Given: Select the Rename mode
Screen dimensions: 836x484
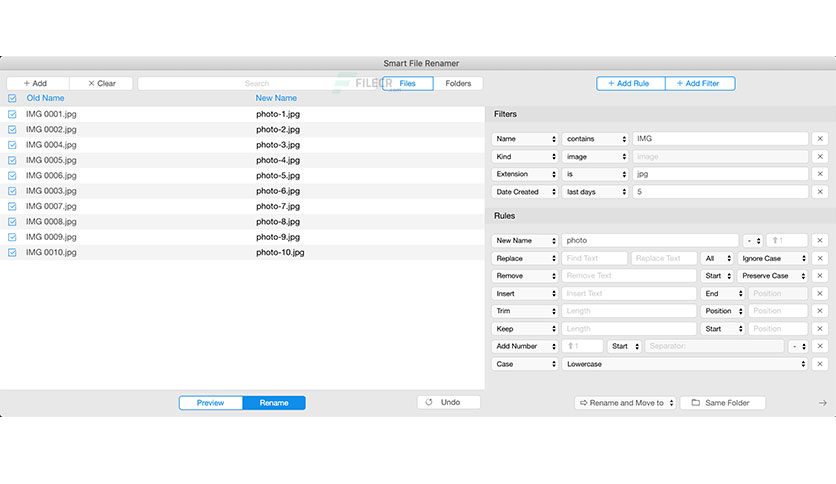Looking at the screenshot, I should [x=274, y=403].
